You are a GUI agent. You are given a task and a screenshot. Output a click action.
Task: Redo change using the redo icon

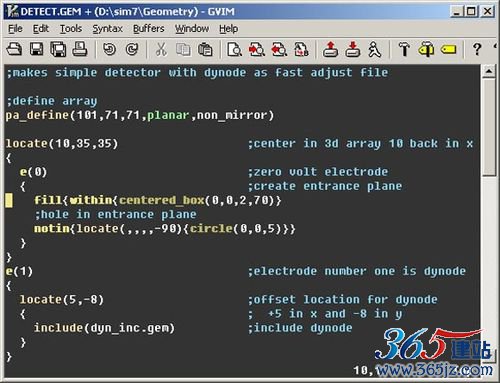click(x=132, y=49)
